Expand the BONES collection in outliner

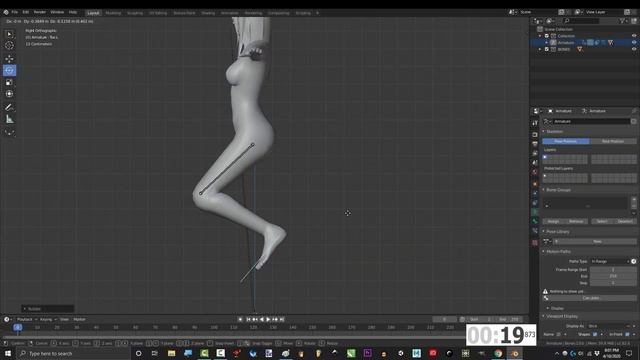pyautogui.click(x=540, y=49)
